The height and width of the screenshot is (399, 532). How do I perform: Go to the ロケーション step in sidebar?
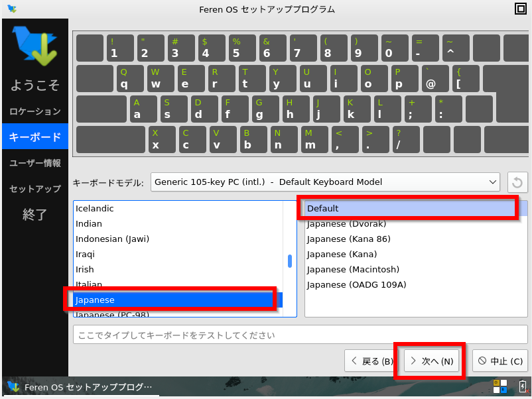coord(35,111)
